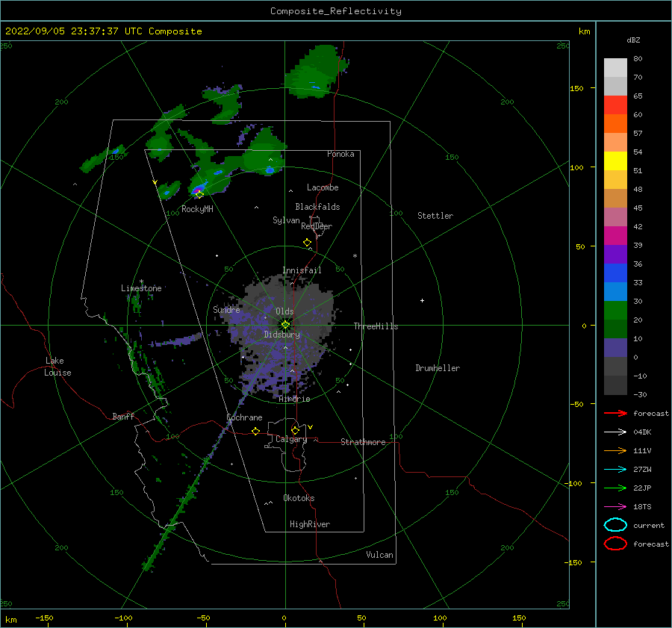672x628 pixels.
Task: Click the RockyMH label
Action: (x=197, y=209)
